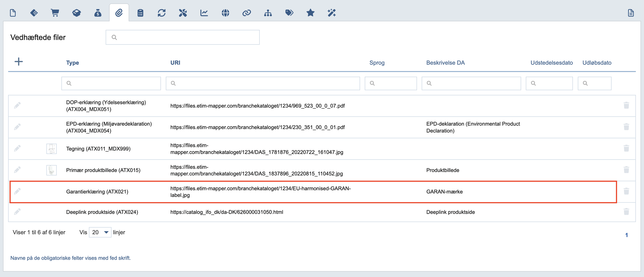Click the Type column filter field

point(111,83)
